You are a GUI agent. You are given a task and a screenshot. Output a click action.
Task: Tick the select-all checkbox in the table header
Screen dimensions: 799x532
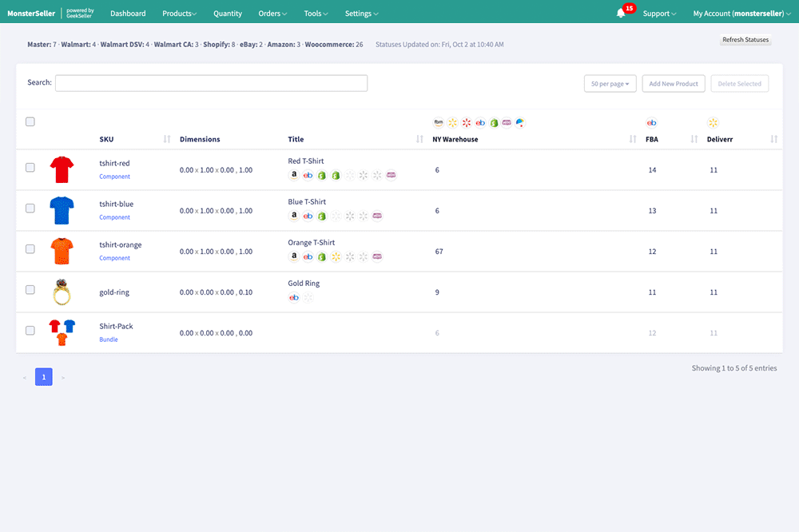(30, 121)
